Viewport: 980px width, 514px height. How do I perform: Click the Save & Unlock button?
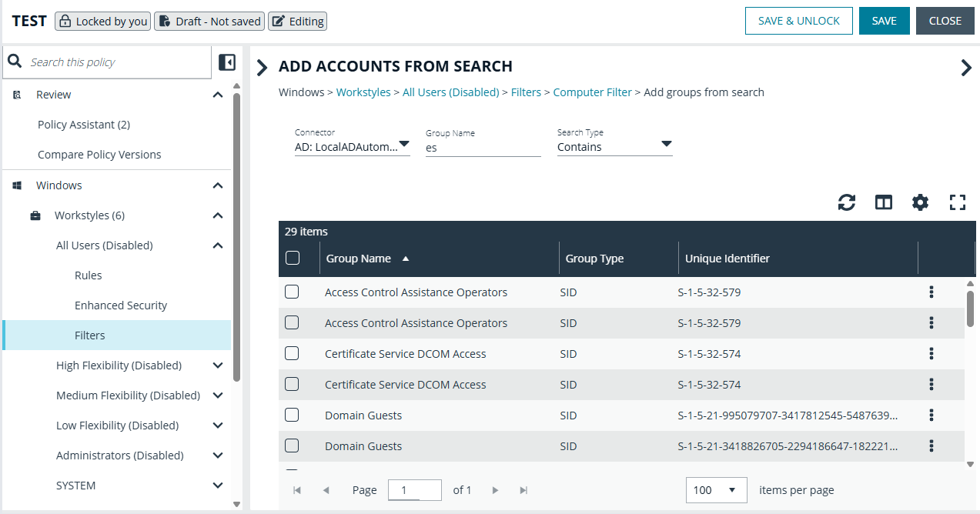coord(799,21)
